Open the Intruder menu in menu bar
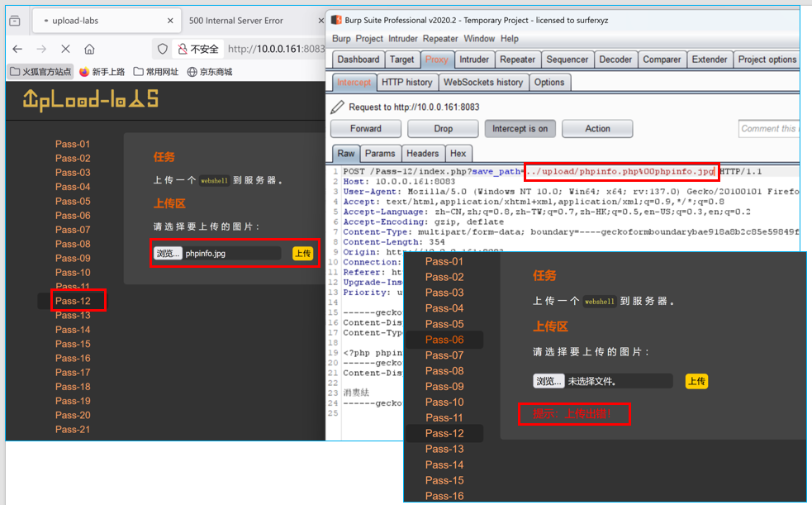The image size is (812, 505). [403, 39]
